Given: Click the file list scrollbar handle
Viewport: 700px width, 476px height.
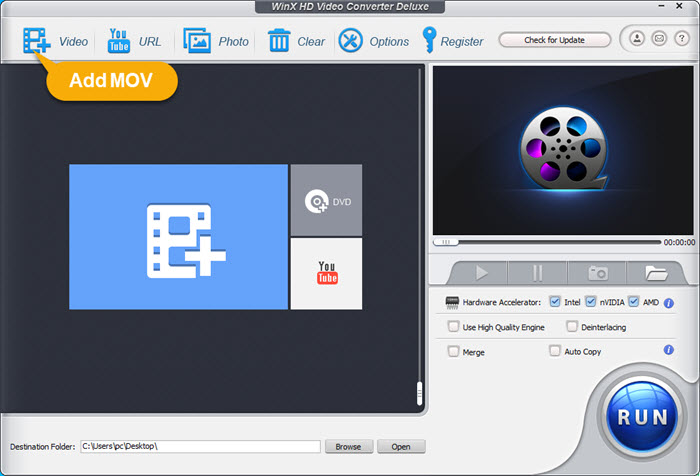Looking at the screenshot, I should [419, 393].
